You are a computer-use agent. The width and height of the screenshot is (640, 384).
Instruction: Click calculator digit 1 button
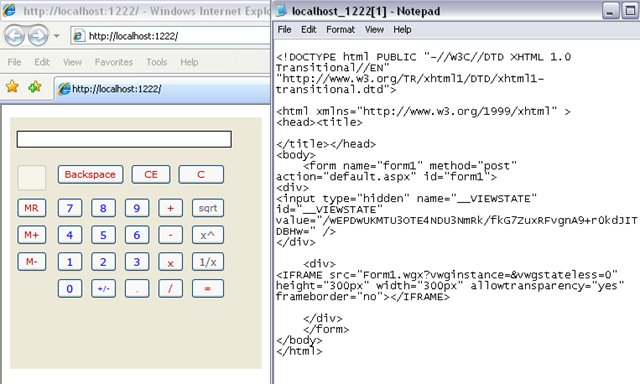tap(70, 262)
